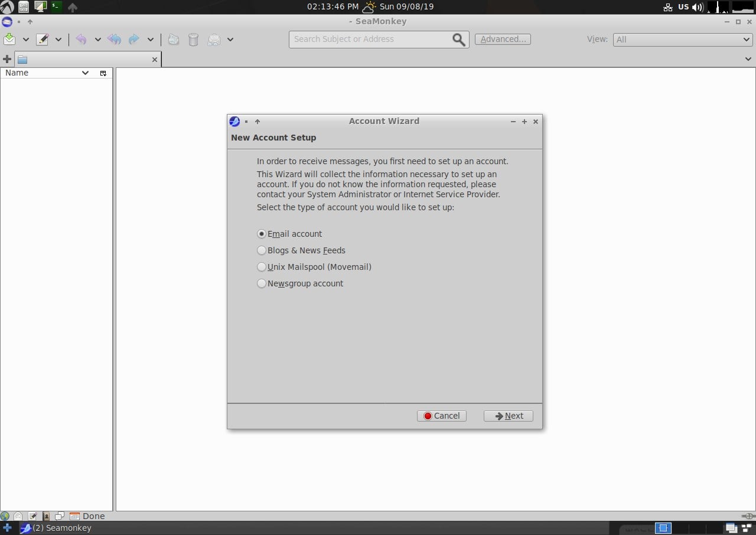This screenshot has width=756, height=535.
Task: Open the chat status bar icon
Action: pyautogui.click(x=59, y=516)
